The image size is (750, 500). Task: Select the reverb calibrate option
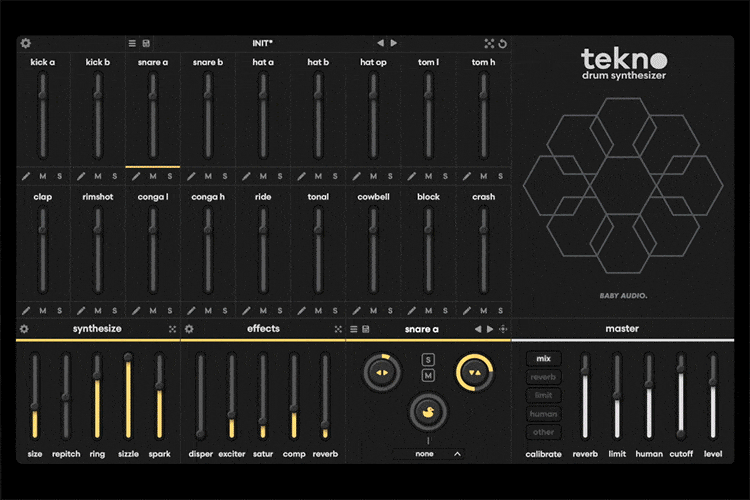point(544,377)
